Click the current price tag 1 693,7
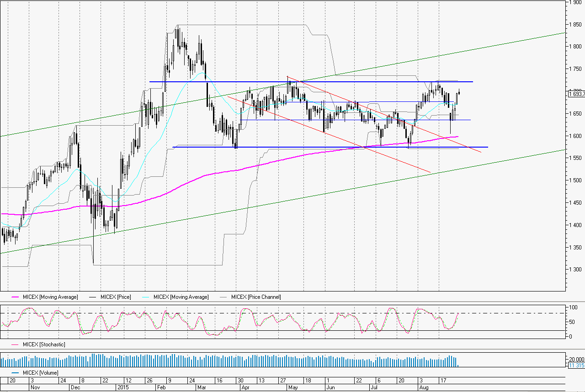 (576, 94)
